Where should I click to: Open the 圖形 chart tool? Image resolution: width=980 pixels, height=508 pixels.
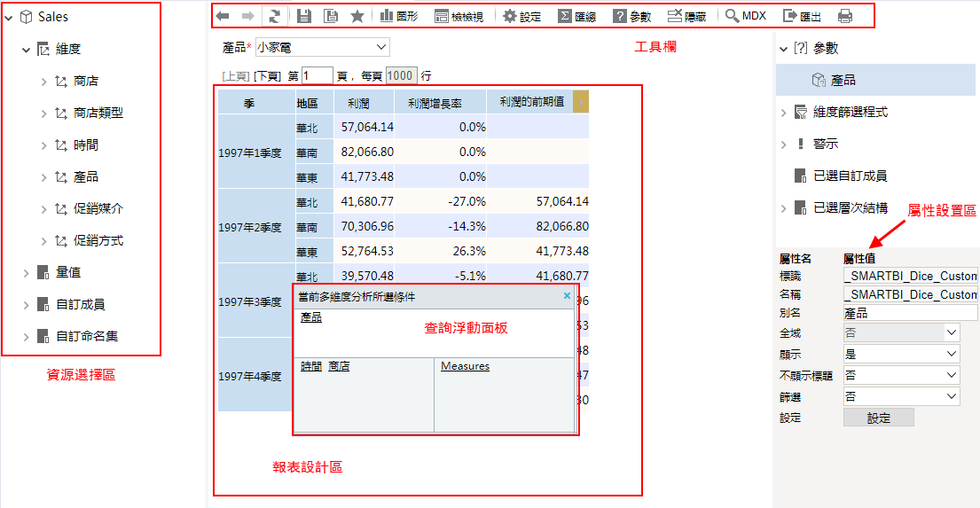(398, 16)
